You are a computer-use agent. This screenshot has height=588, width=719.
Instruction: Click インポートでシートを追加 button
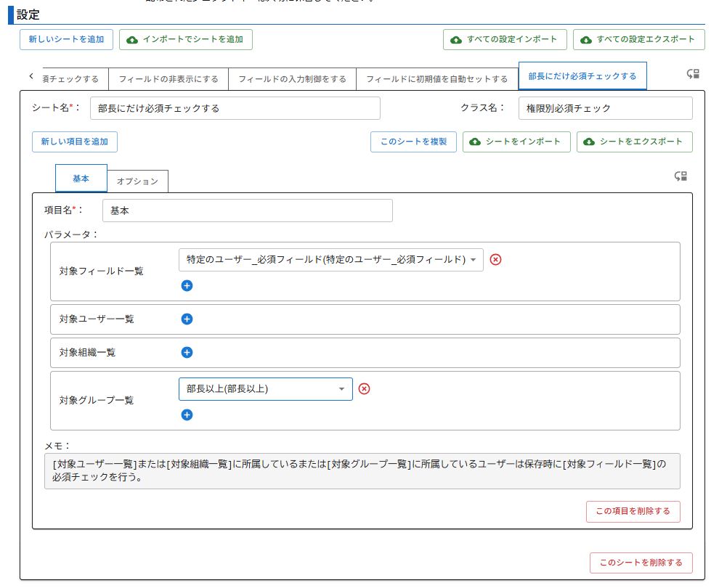coord(186,39)
